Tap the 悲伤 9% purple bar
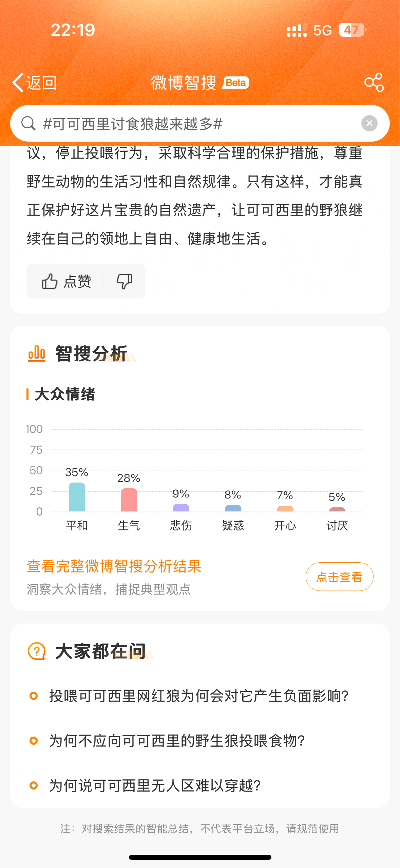 (x=181, y=508)
